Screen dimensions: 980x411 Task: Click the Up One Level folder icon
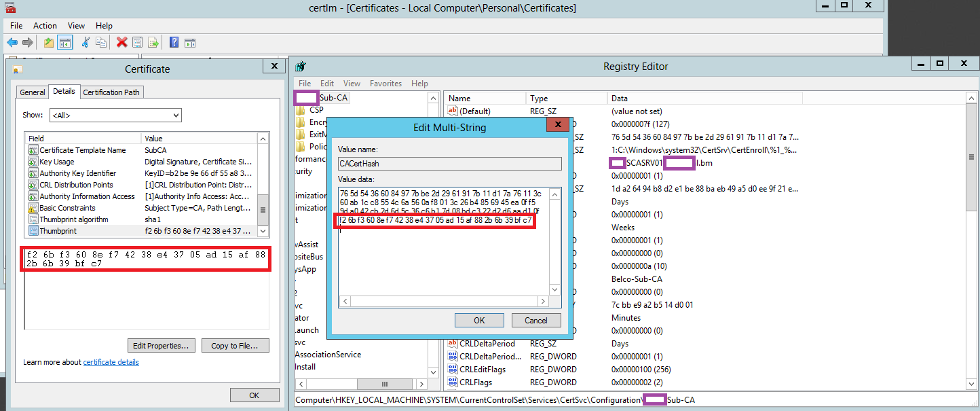(x=49, y=43)
